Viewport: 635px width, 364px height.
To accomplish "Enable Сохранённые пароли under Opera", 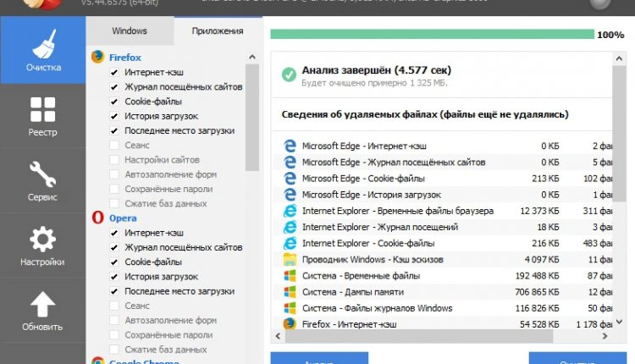I will click(114, 334).
